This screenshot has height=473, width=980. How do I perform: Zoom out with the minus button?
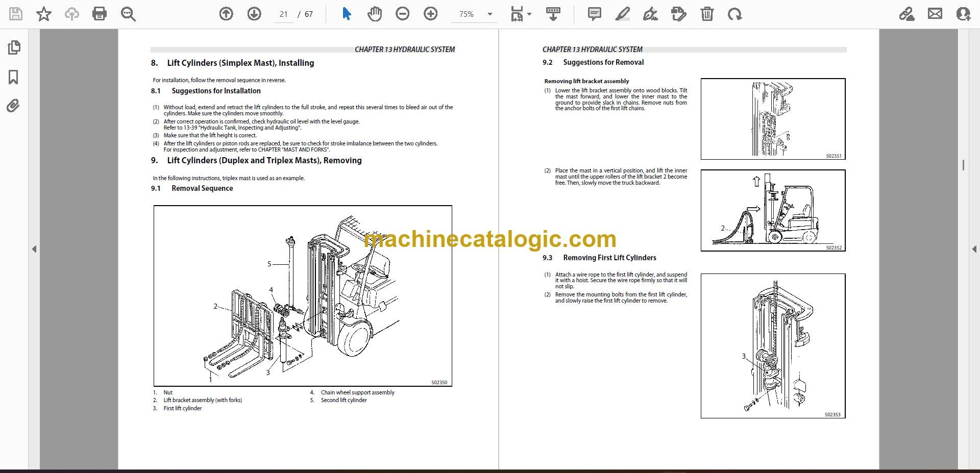click(x=403, y=14)
